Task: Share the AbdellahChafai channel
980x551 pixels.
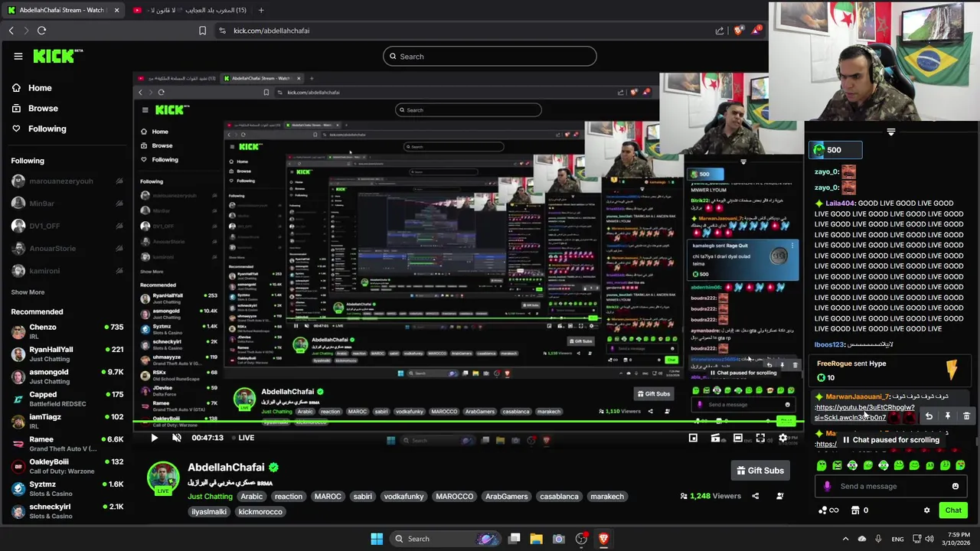Action: (x=755, y=496)
